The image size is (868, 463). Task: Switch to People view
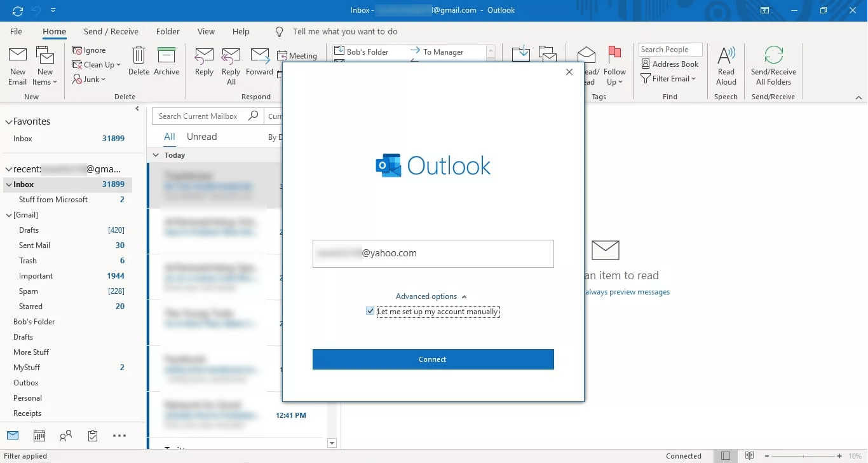65,436
